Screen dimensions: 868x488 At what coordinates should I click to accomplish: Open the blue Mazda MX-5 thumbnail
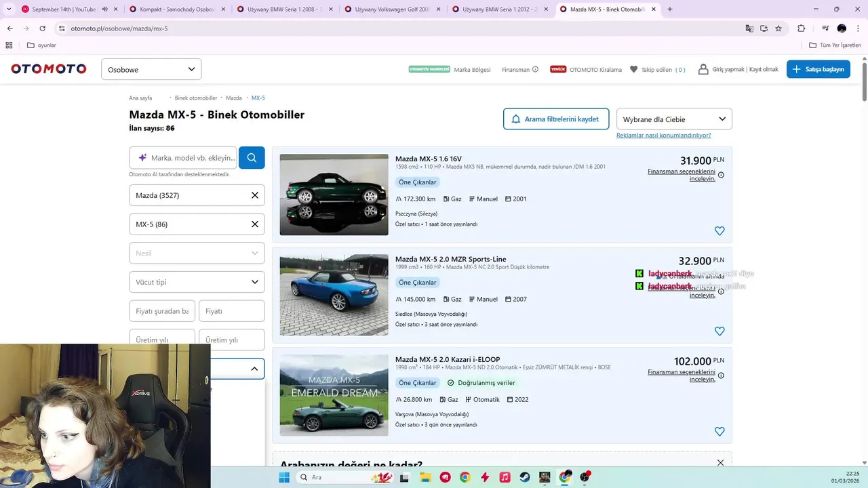point(334,295)
